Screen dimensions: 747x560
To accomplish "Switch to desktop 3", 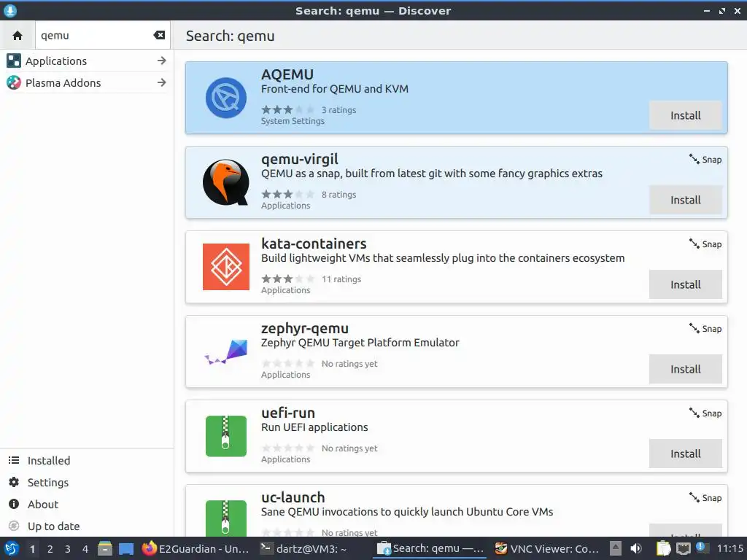I will pyautogui.click(x=68, y=549).
